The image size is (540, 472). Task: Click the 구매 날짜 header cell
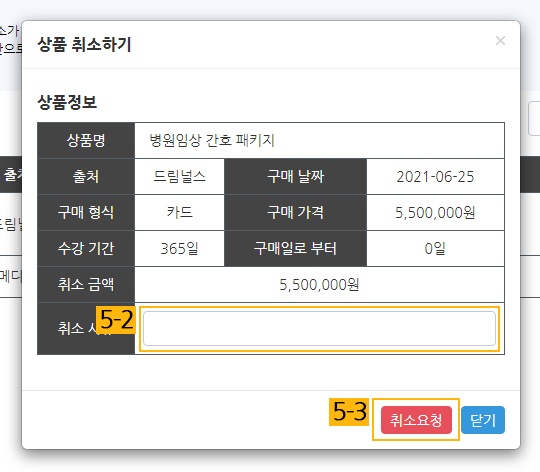tap(295, 177)
